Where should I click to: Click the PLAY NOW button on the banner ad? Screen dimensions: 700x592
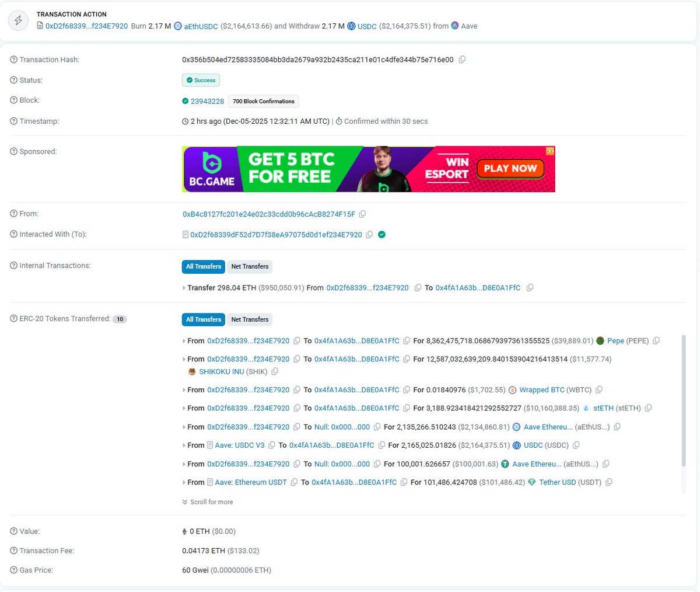pos(510,169)
